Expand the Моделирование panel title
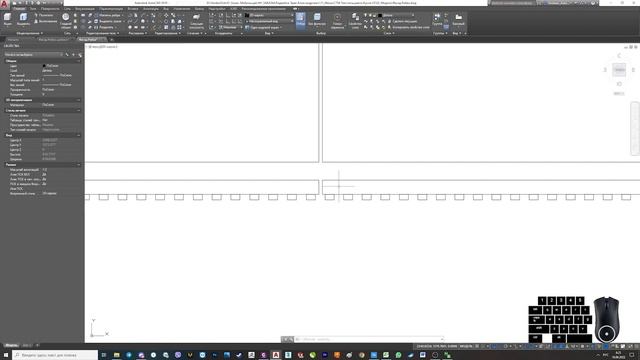The image size is (640, 360). point(29,33)
